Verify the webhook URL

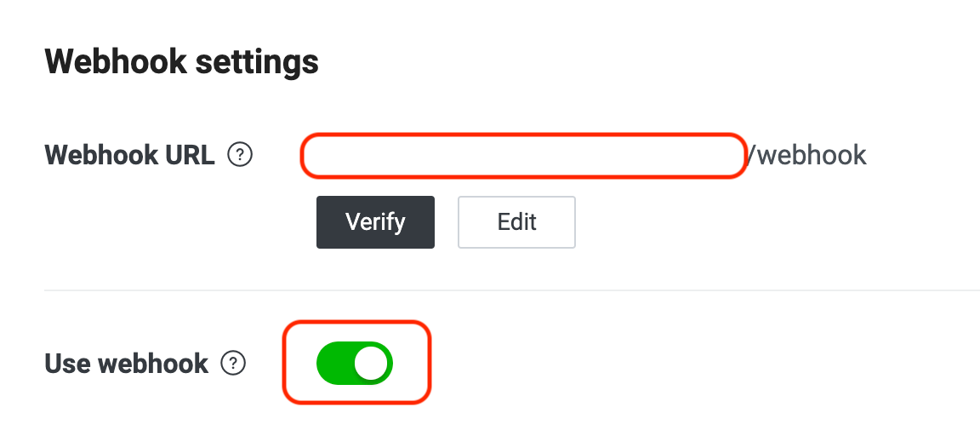click(x=375, y=222)
